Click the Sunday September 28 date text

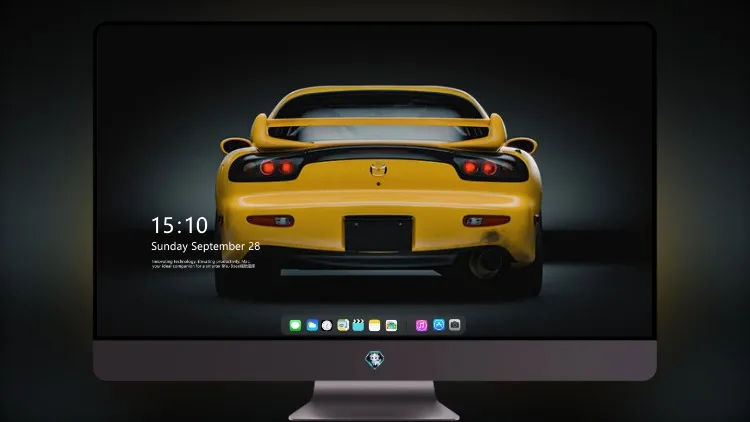(x=206, y=246)
